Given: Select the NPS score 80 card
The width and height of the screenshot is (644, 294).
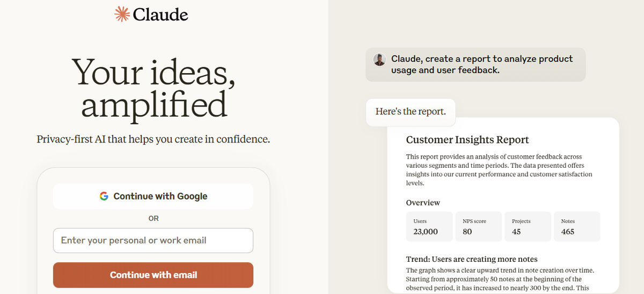Looking at the screenshot, I should coord(479,226).
